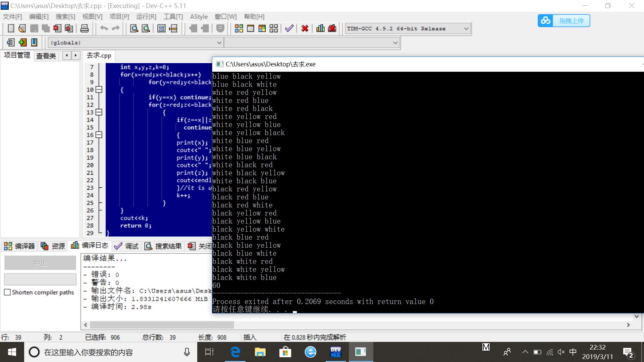Click the Compile and Run icon
The image size is (644, 362).
click(x=262, y=28)
